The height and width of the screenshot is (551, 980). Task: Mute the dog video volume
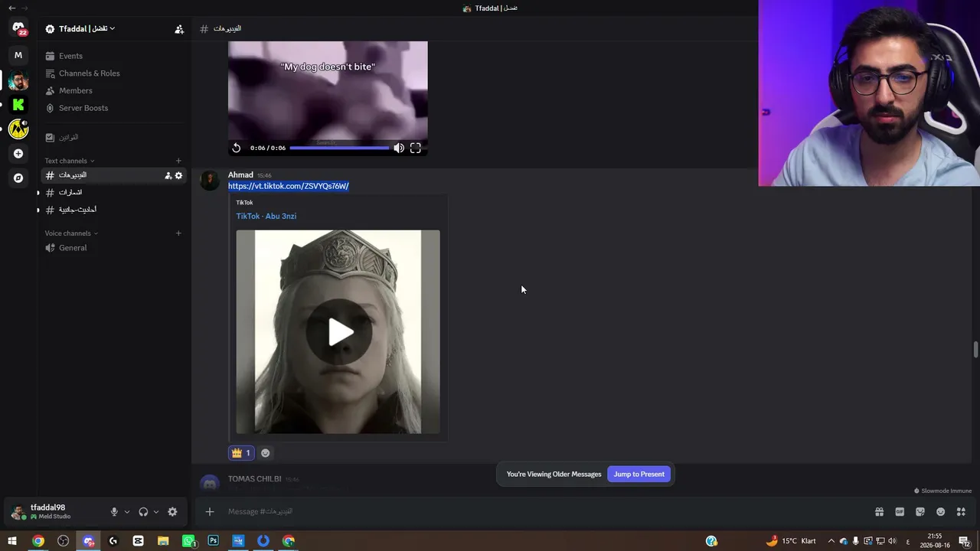point(399,148)
